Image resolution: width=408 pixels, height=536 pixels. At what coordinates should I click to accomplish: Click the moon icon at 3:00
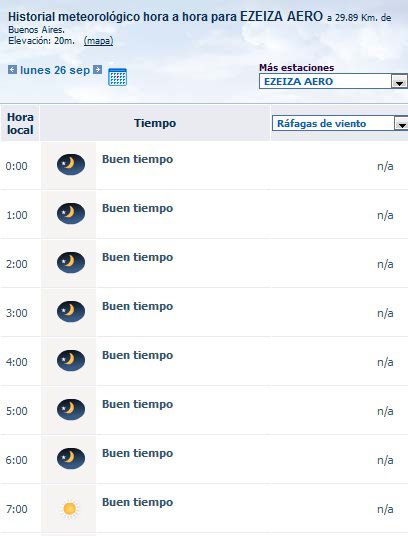point(71,311)
